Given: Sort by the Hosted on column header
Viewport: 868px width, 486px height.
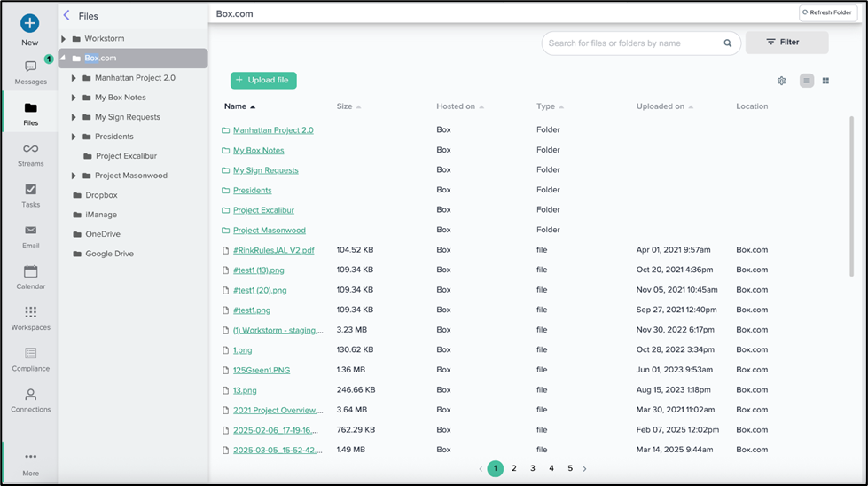Looking at the screenshot, I should click(x=460, y=106).
